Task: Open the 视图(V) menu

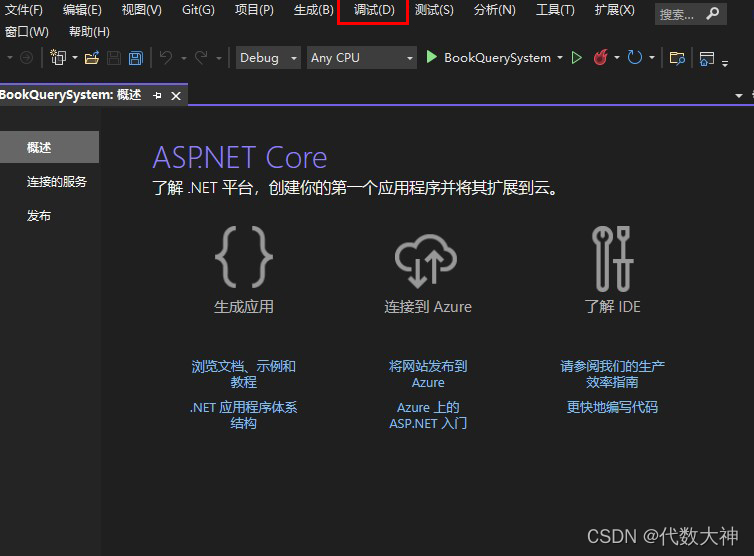Action: pos(141,10)
